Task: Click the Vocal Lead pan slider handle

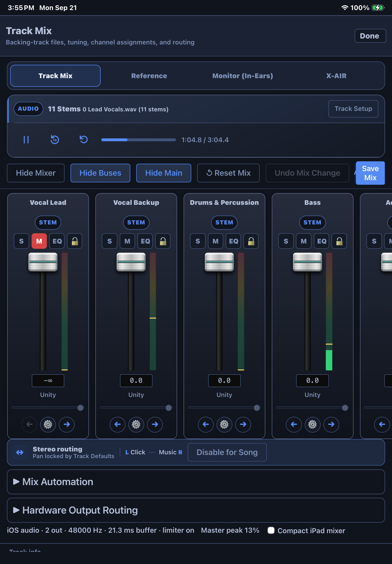Action: (80, 408)
